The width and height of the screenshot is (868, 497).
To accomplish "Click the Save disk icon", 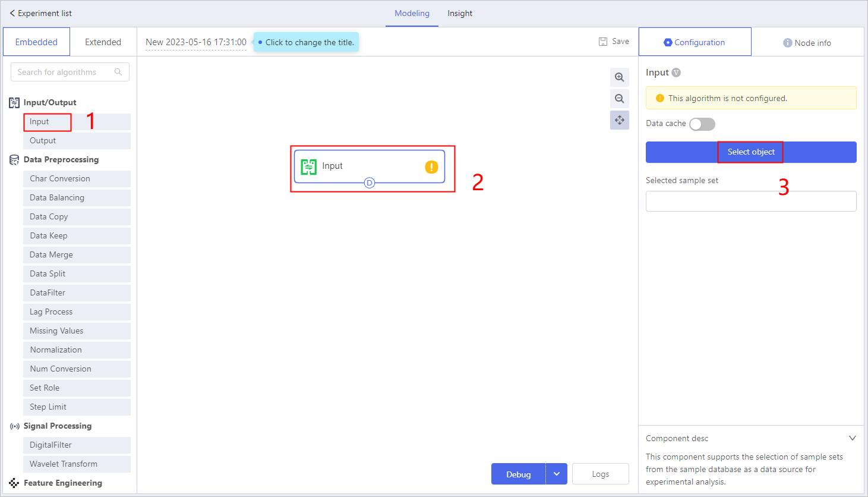I will 603,42.
